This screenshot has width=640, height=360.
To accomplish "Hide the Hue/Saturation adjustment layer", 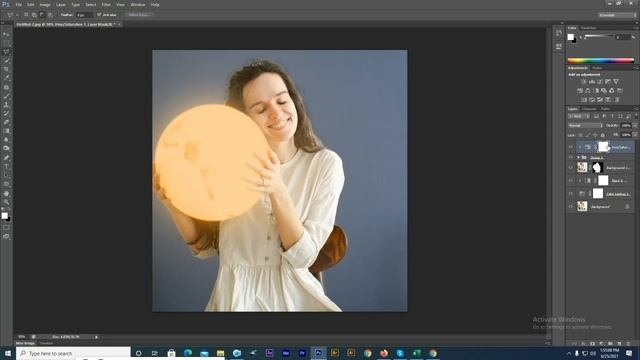I will [x=571, y=147].
